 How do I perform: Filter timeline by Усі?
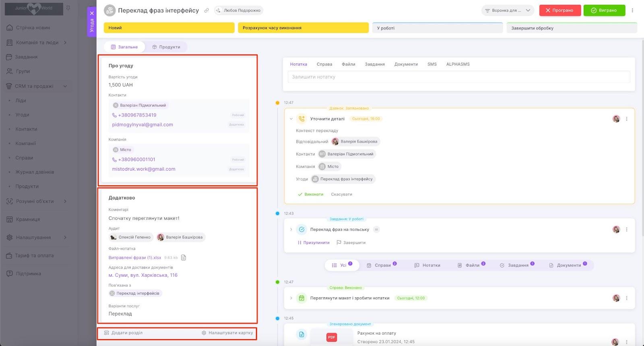point(342,265)
